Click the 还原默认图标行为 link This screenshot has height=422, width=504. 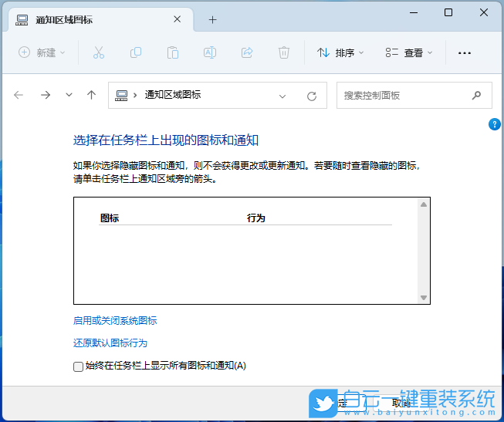[x=110, y=343]
